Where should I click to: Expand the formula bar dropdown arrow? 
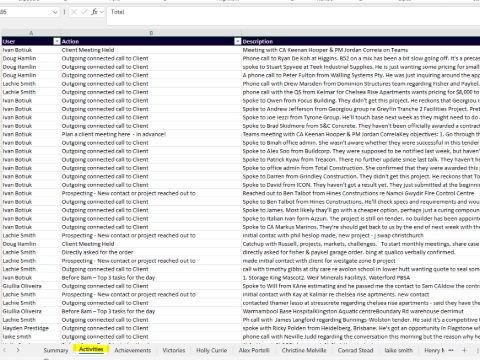102,12
